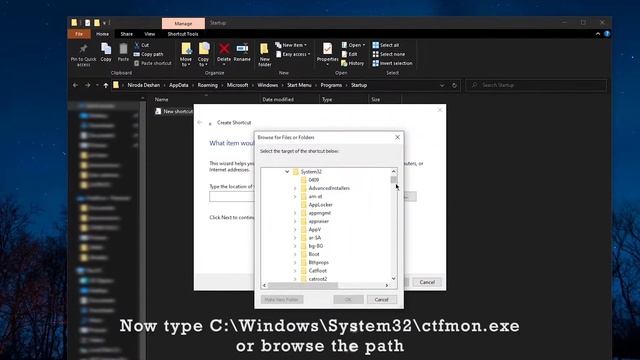Screen dimensions: 640x360
Task: Open the Move to dropdown
Action: click(x=186, y=54)
